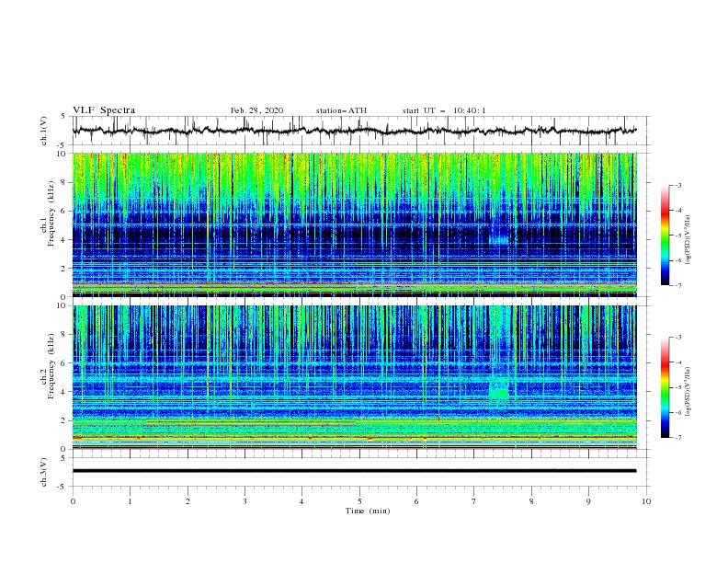Click the 'ch.2 Frequency (kHz)' axis label
This screenshot has width=728, height=563.
[x=48, y=366]
